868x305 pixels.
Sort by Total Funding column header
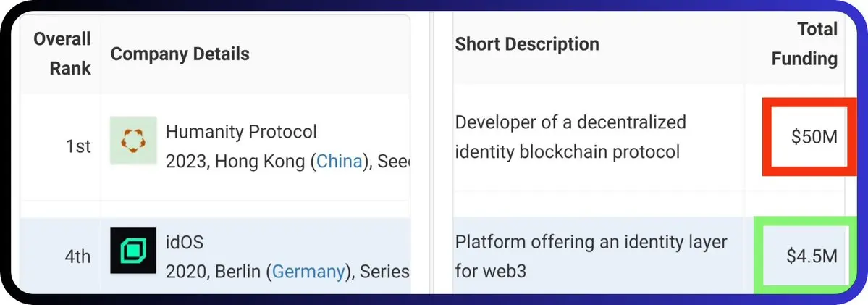[804, 43]
